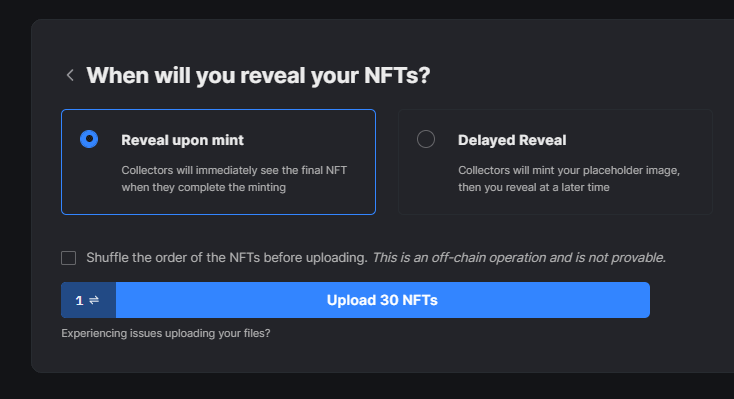Click the Delayed Reveal title text
Viewport: 734px width, 399px height.
(x=512, y=140)
